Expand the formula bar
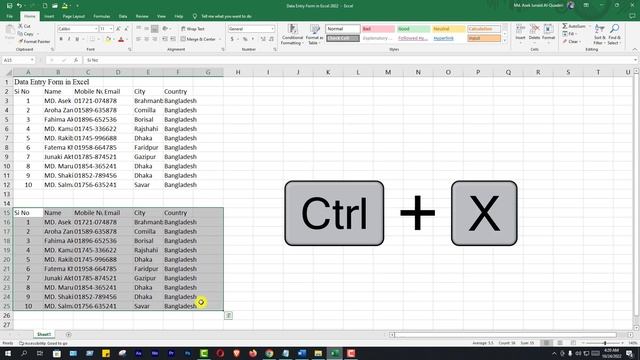The width and height of the screenshot is (640, 360). point(636,60)
